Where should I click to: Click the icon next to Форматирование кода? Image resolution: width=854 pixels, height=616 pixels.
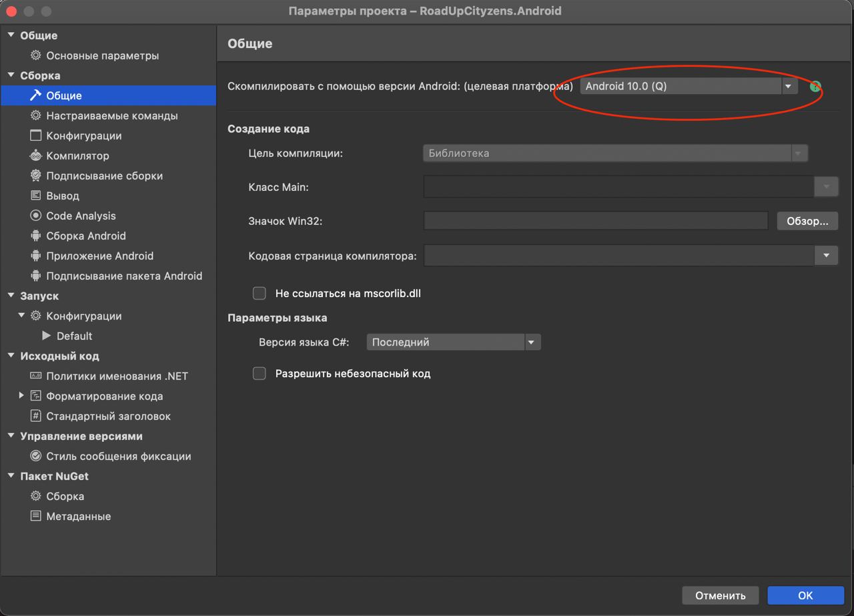[x=36, y=396]
